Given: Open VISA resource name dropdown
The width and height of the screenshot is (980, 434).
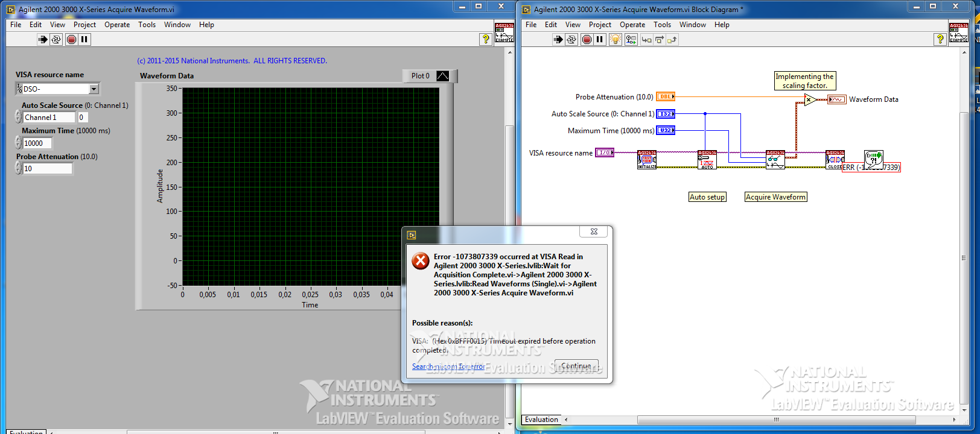Looking at the screenshot, I should 94,89.
